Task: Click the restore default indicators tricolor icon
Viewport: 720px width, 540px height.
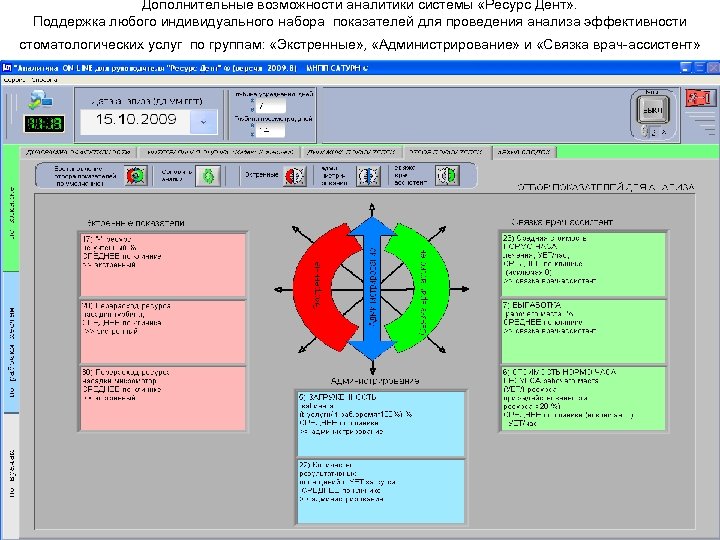Action: click(136, 175)
